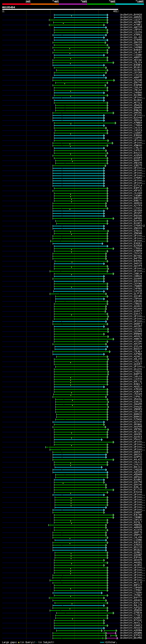This screenshot has width=146, height=644.
Task: Click the UniRef100_B7FHS3 label
Action: tap(131, 636)
